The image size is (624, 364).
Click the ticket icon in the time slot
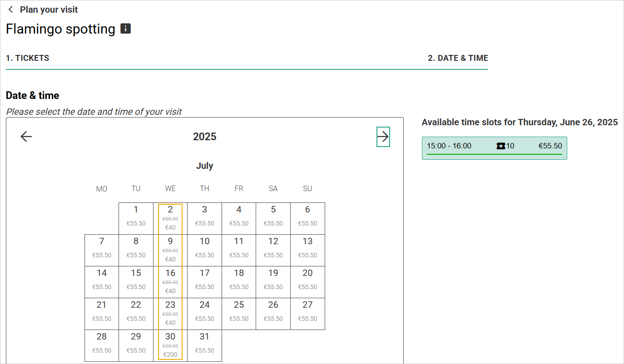click(x=501, y=146)
